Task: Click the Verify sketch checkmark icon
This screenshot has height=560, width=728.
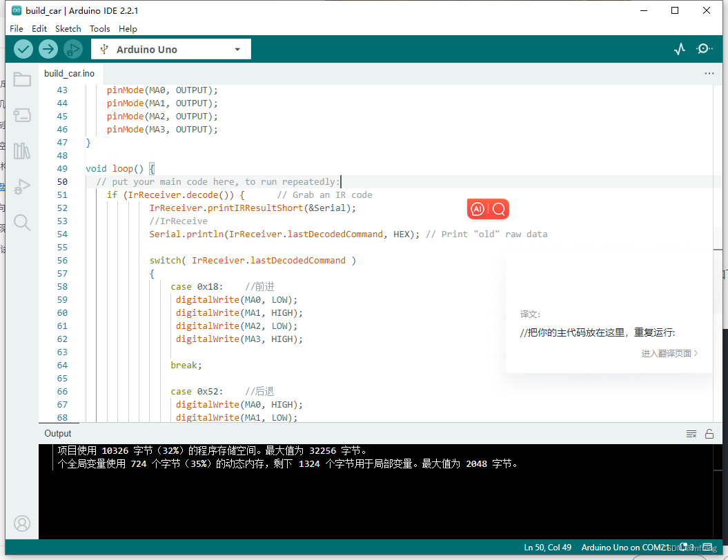Action: point(23,49)
